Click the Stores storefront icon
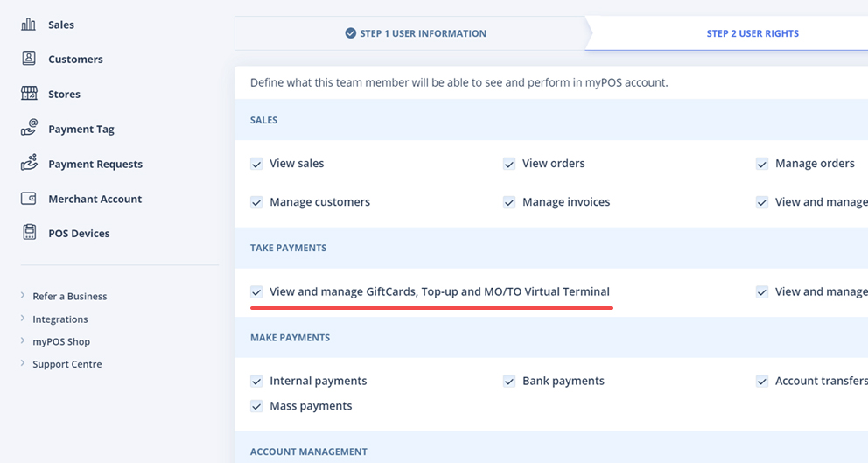Viewport: 868px width, 463px height. click(x=29, y=94)
